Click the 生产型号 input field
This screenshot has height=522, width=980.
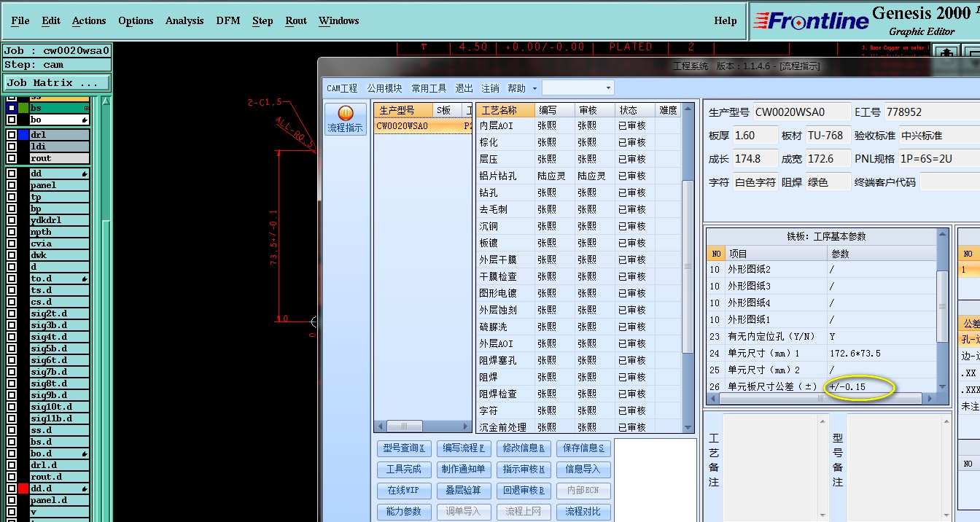pos(802,112)
